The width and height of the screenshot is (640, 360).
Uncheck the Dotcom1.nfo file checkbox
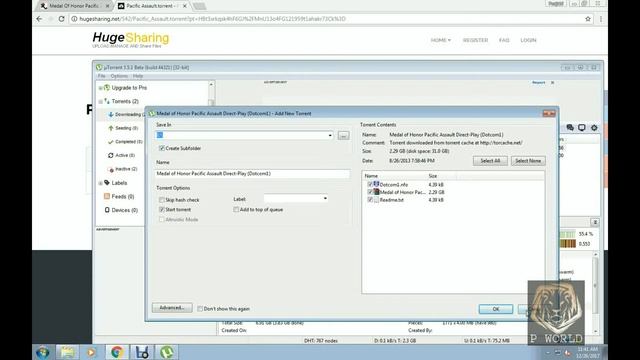[x=370, y=184]
